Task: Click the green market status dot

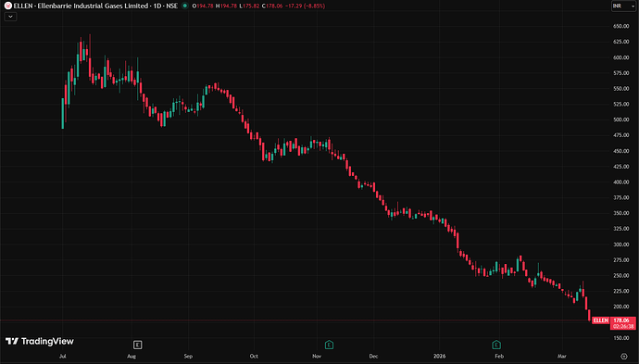Action: (x=185, y=6)
